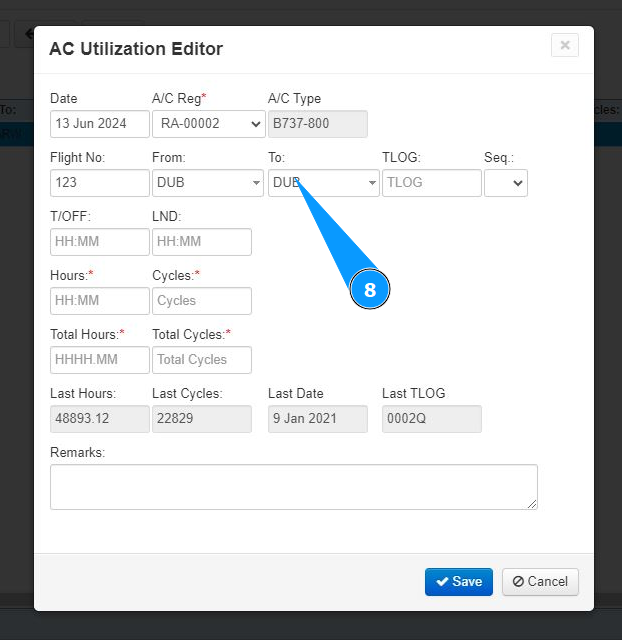Click the Last TLOG field
This screenshot has height=640, width=622.
click(431, 419)
